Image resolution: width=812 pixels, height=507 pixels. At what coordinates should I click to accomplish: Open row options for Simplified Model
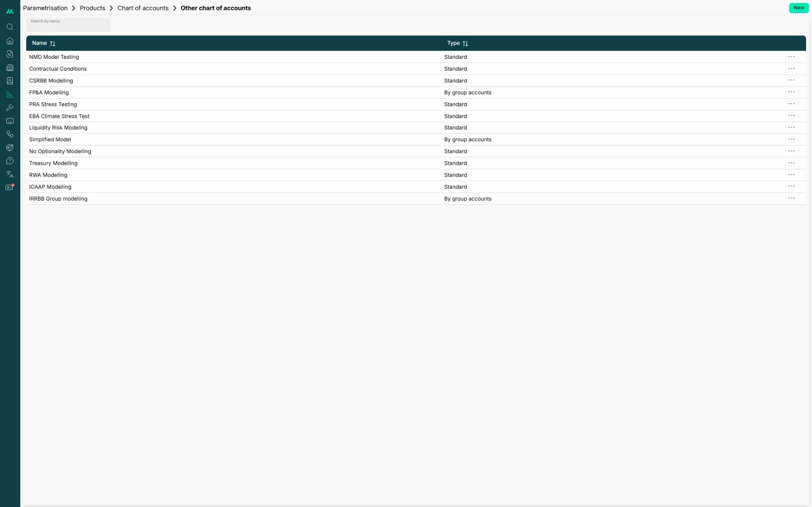791,139
